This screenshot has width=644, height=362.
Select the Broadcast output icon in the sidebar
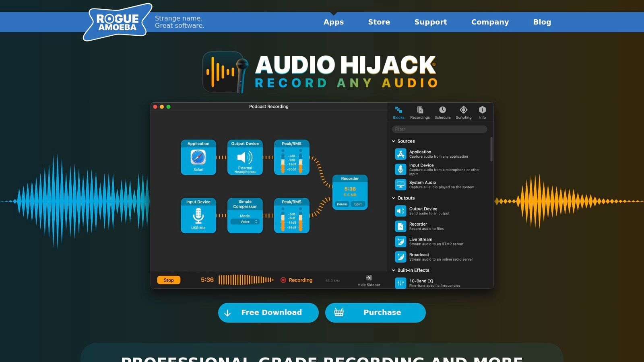[400, 257]
